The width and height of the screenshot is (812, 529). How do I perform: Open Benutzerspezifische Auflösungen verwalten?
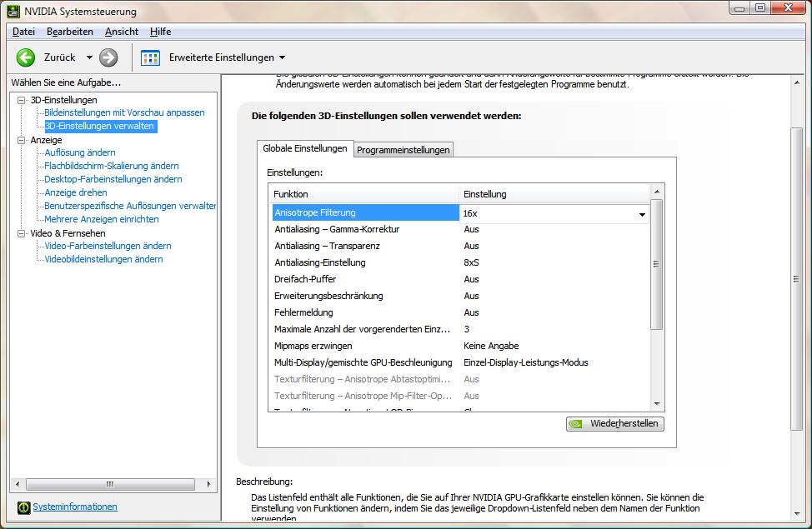point(130,206)
